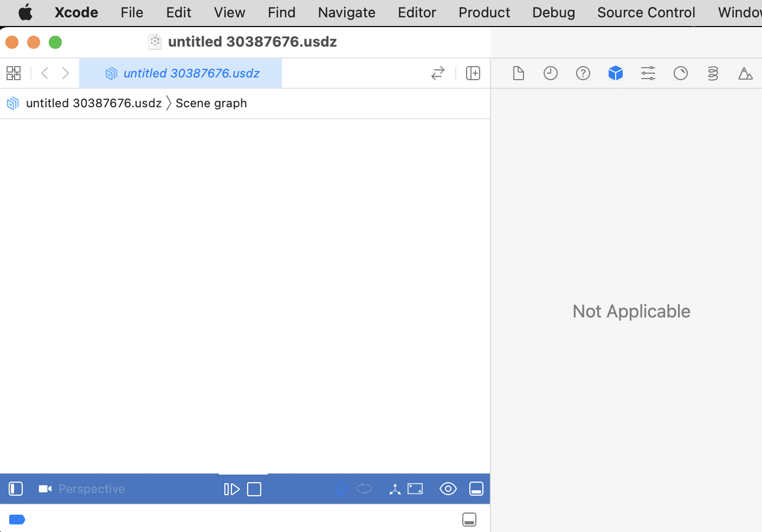Viewport: 762px width, 532px height.
Task: Add an editor on the right
Action: [473, 73]
